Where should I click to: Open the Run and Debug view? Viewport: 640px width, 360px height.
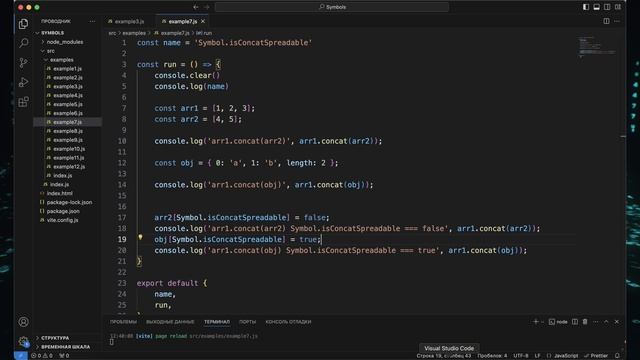tap(23, 82)
